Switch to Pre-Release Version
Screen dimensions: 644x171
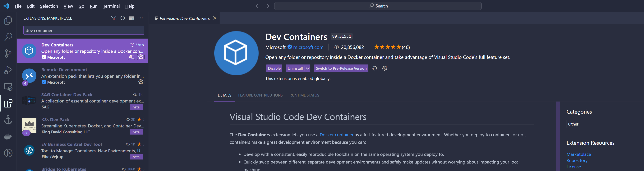341,68
